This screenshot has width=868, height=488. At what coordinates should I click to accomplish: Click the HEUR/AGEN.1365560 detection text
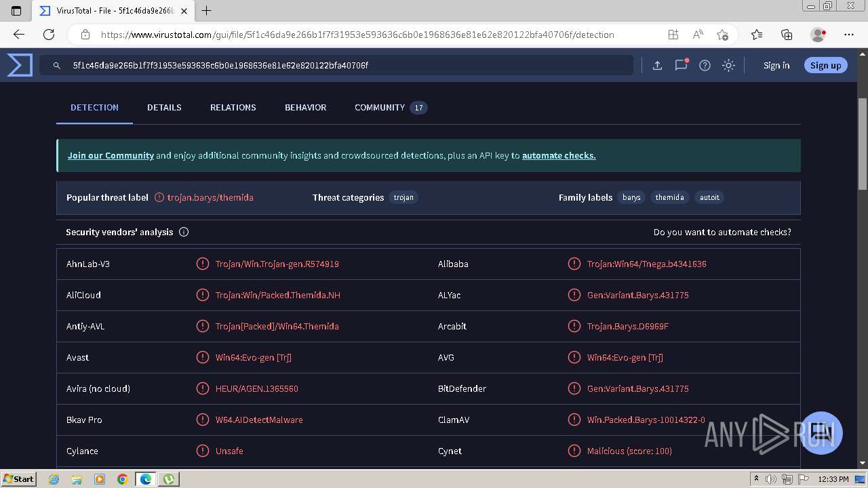pos(257,388)
